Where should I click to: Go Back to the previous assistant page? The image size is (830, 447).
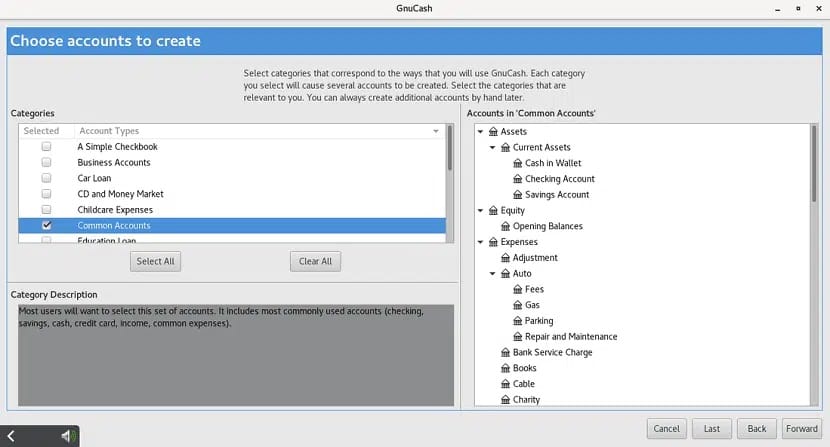tap(757, 428)
